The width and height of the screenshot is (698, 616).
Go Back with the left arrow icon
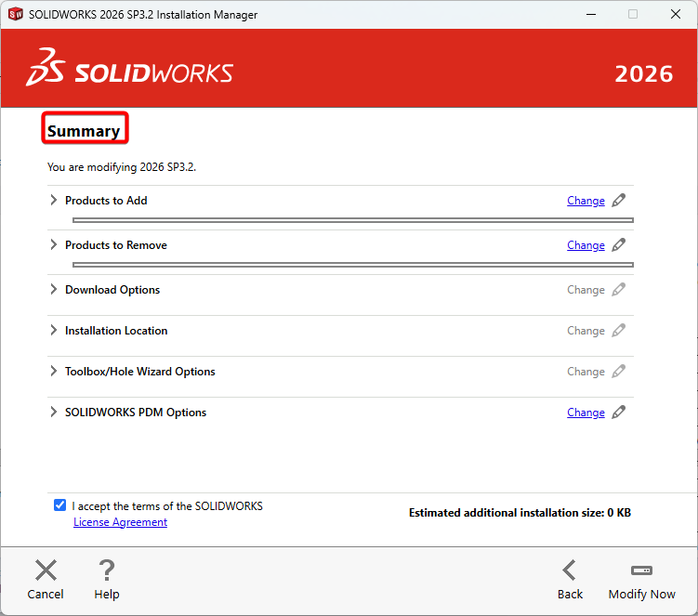[x=570, y=570]
